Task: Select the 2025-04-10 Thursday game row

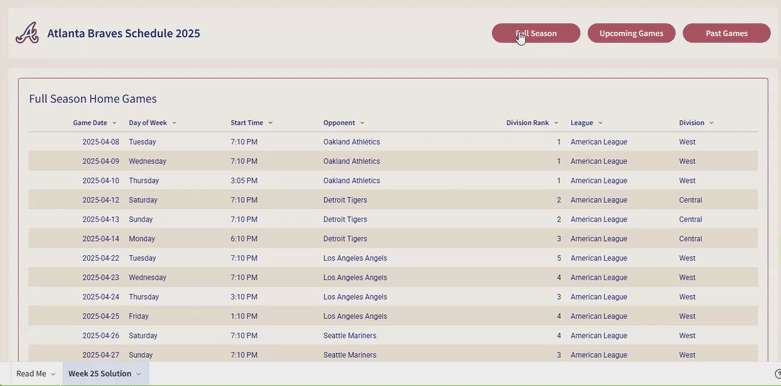Action: click(393, 181)
